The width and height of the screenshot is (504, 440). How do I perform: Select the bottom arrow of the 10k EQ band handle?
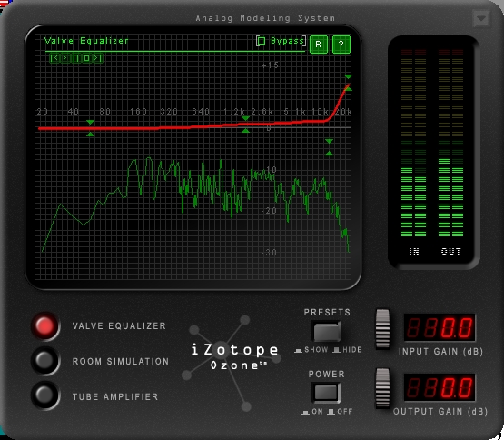click(x=329, y=154)
